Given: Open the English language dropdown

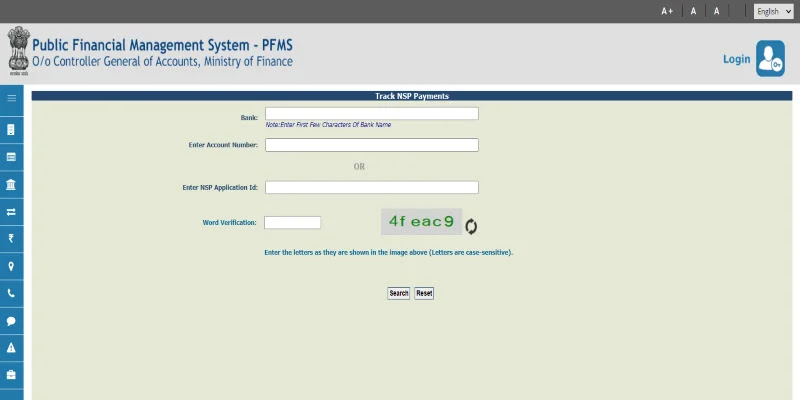Looking at the screenshot, I should click(x=773, y=11).
